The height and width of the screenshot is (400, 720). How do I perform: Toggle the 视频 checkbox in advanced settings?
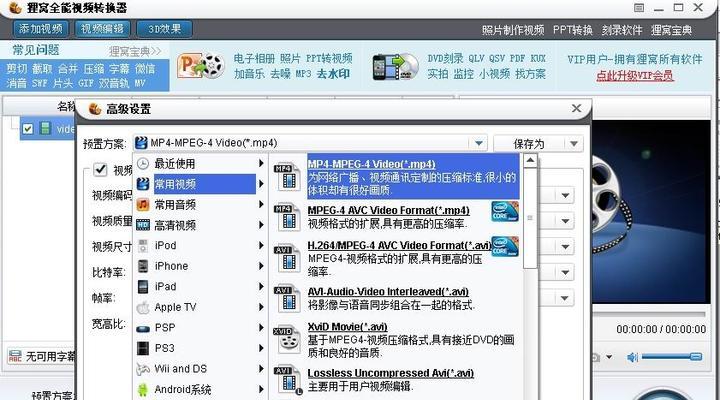click(100, 170)
